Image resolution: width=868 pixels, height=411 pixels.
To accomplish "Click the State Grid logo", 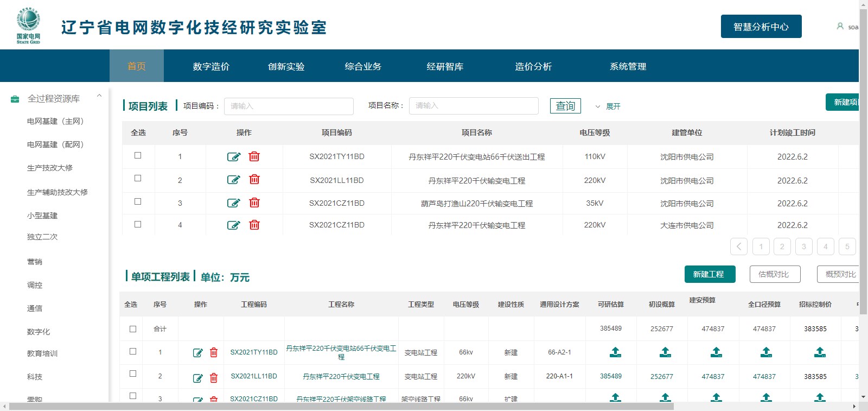I will tap(29, 26).
